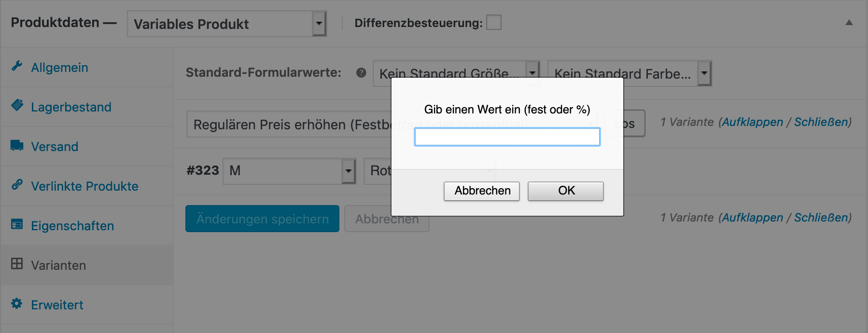Click the Eigenschaften list icon

click(x=17, y=224)
